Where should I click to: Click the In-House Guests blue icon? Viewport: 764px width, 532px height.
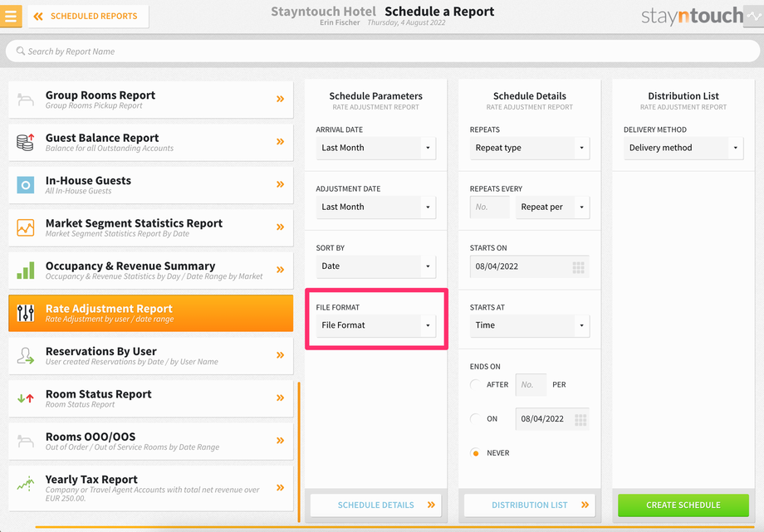(x=26, y=184)
